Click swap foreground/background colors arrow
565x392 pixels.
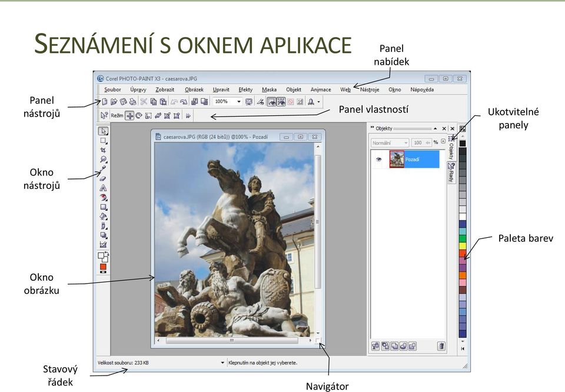(107, 254)
